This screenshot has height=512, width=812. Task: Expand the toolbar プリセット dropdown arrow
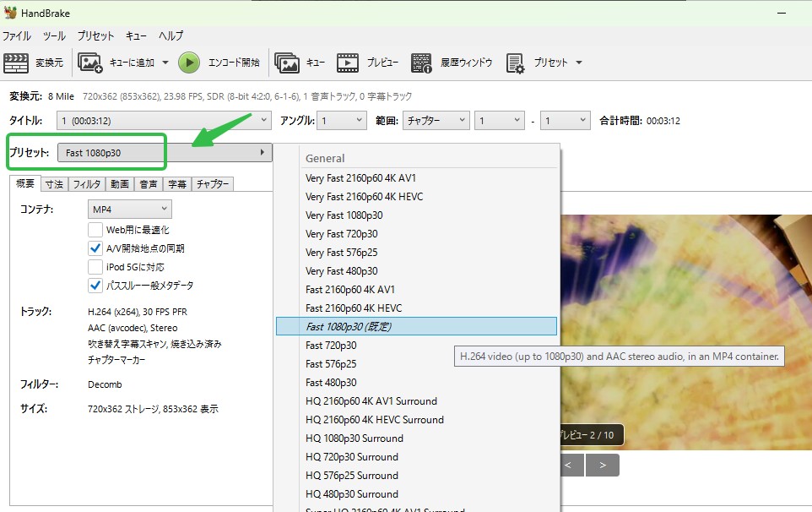tap(579, 63)
